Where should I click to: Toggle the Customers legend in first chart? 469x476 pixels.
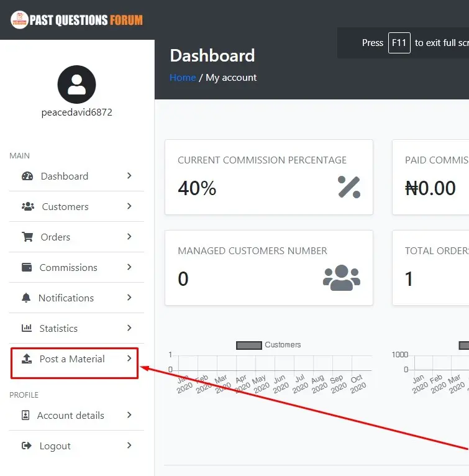pos(268,345)
